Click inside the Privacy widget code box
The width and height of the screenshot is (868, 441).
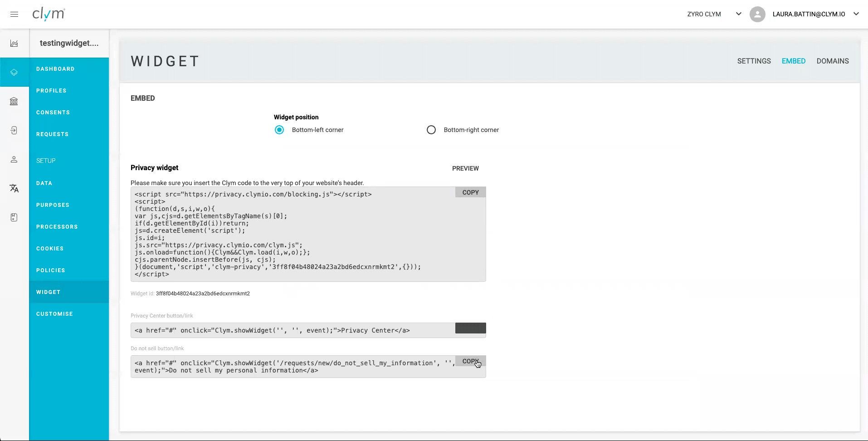[x=308, y=234]
